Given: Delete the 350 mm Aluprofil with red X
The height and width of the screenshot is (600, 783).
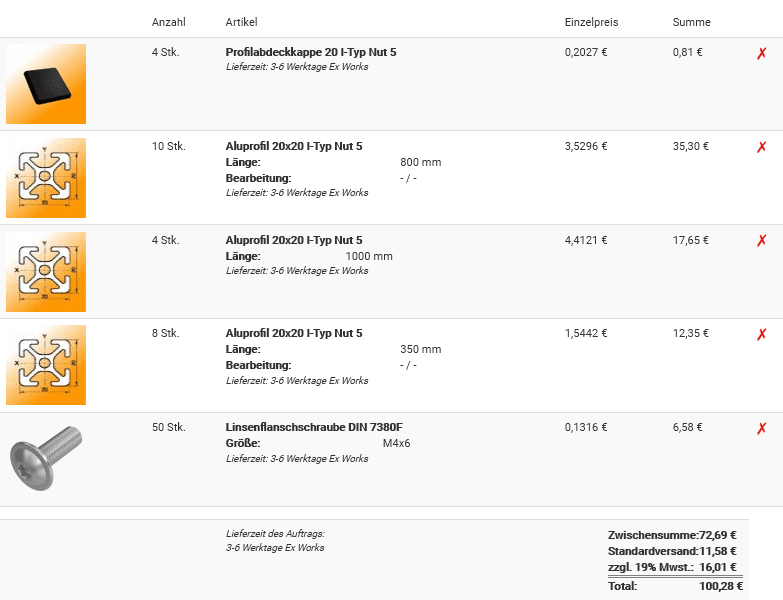Looking at the screenshot, I should (x=762, y=334).
